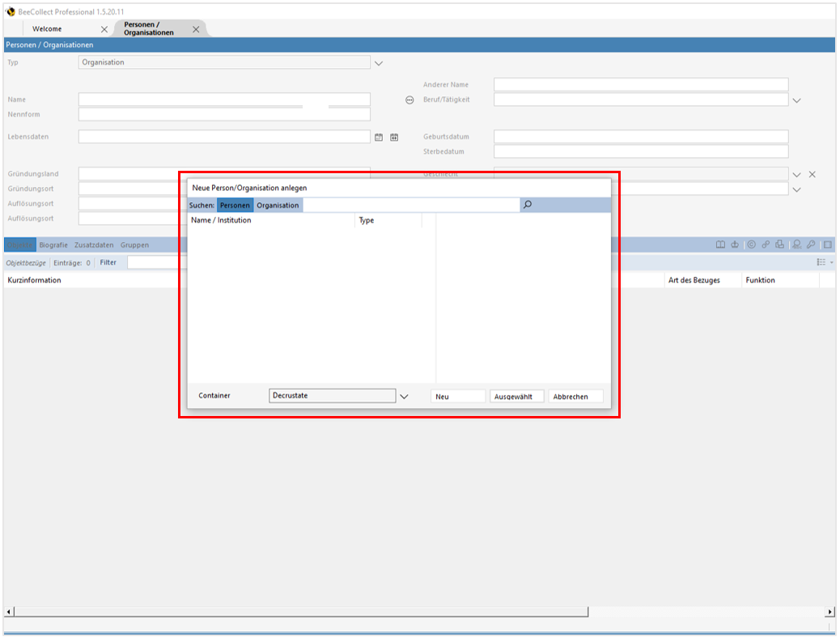Switch to the Biografie tab
Screen dimensions: 840x641
tap(53, 244)
